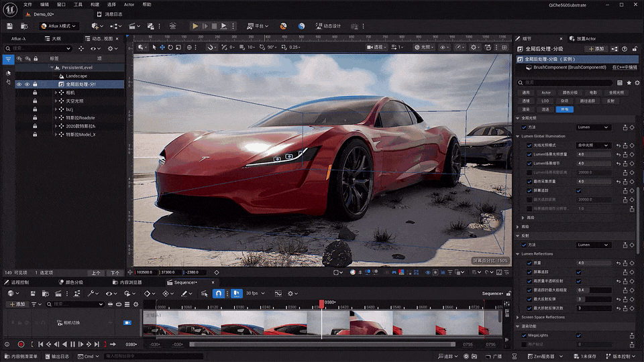644x362 pixels.
Task: Open the 文件 menu
Action: (x=28, y=5)
